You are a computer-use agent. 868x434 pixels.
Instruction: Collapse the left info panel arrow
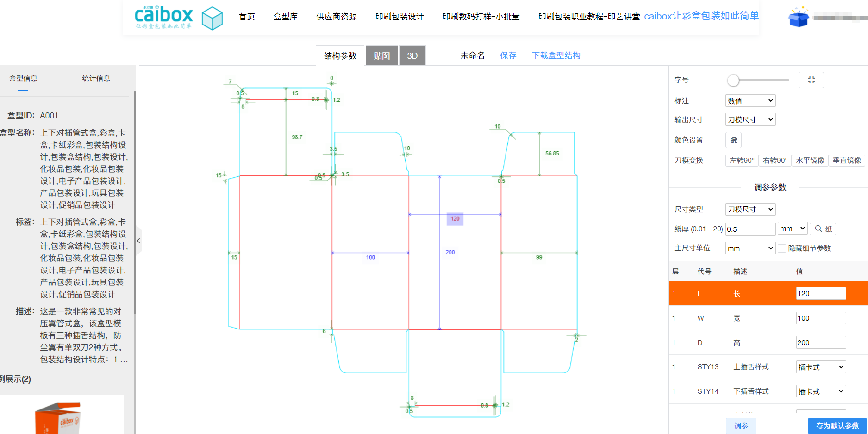coord(138,241)
